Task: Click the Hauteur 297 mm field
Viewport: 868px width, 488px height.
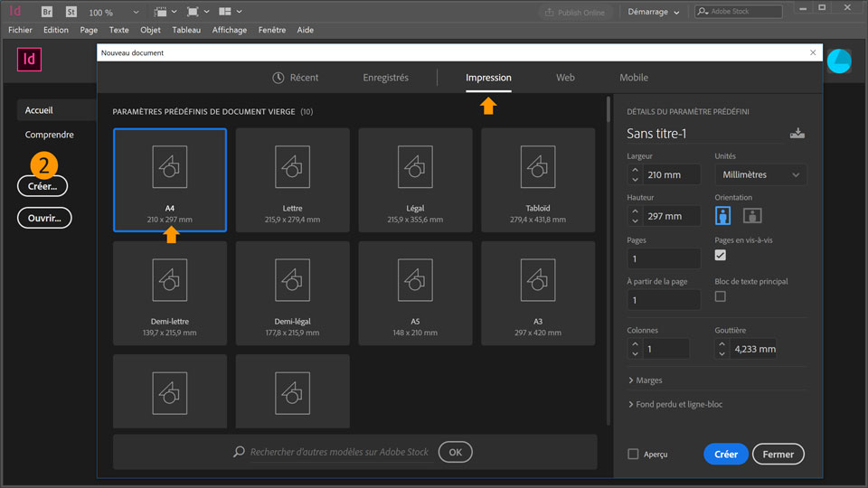Action: tap(672, 216)
